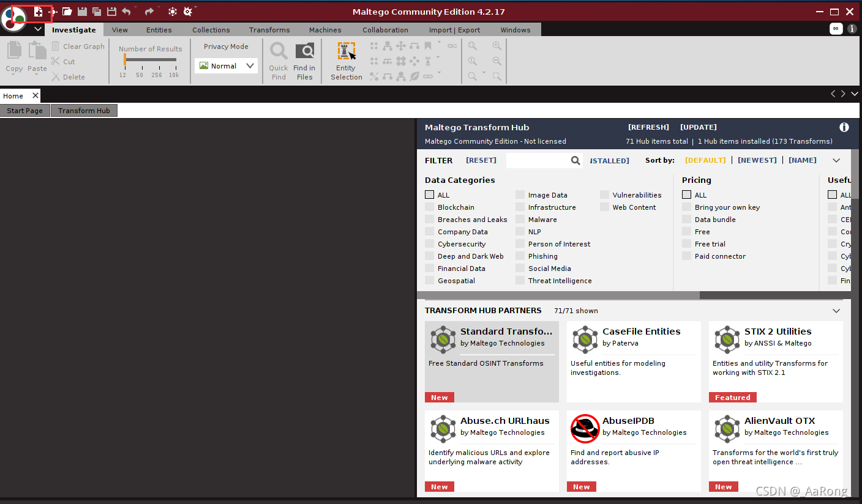Tick the Blockchain category checkbox
Screen dimensions: 862x504
[x=429, y=207]
